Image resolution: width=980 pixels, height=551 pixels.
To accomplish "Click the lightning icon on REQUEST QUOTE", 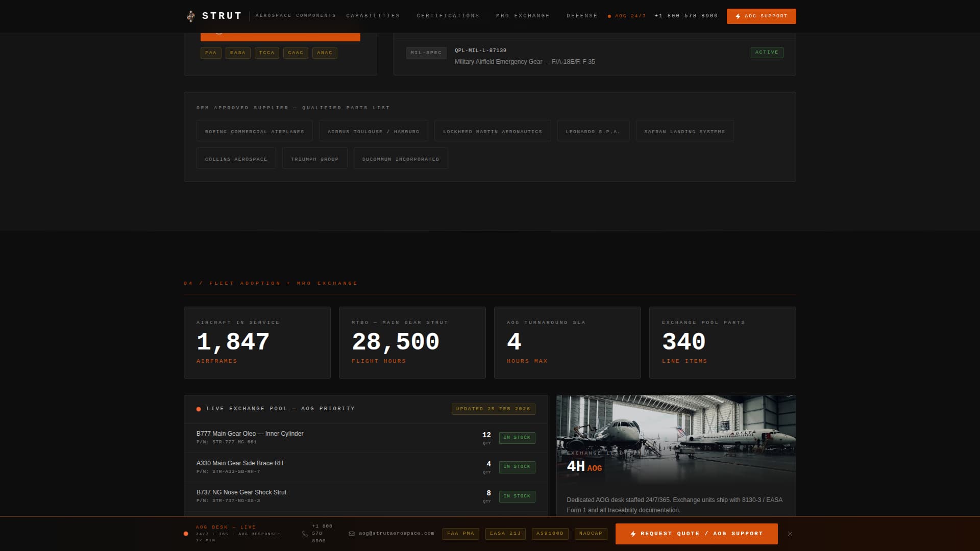I will click(633, 534).
